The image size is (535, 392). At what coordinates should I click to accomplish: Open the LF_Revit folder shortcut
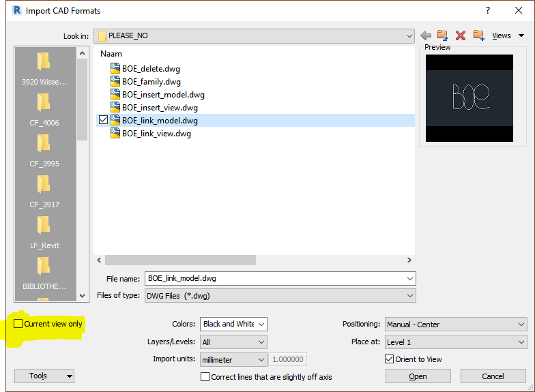tap(44, 232)
